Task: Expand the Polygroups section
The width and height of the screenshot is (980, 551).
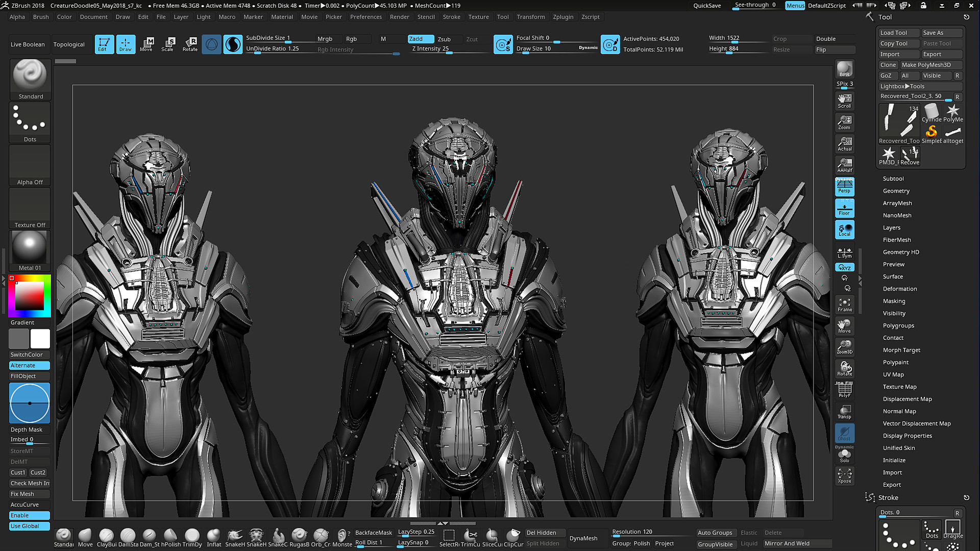Action: click(898, 326)
